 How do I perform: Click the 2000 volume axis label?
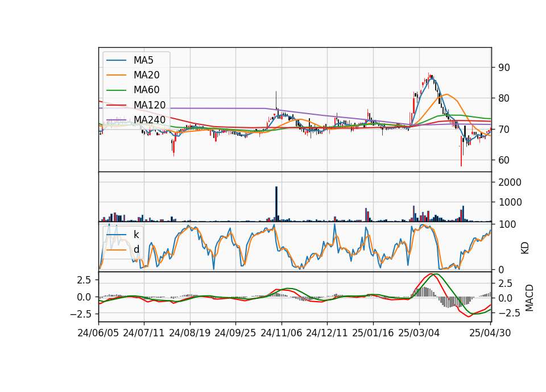510,182
